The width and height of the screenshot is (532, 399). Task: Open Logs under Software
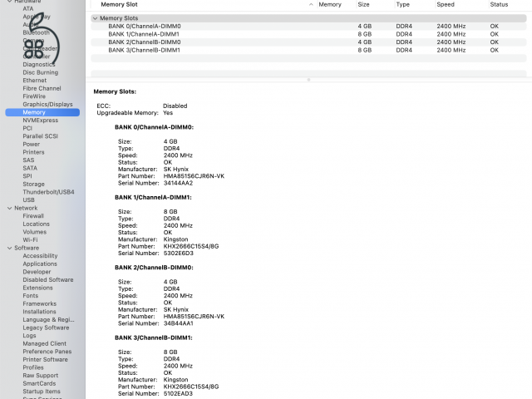[x=29, y=336]
